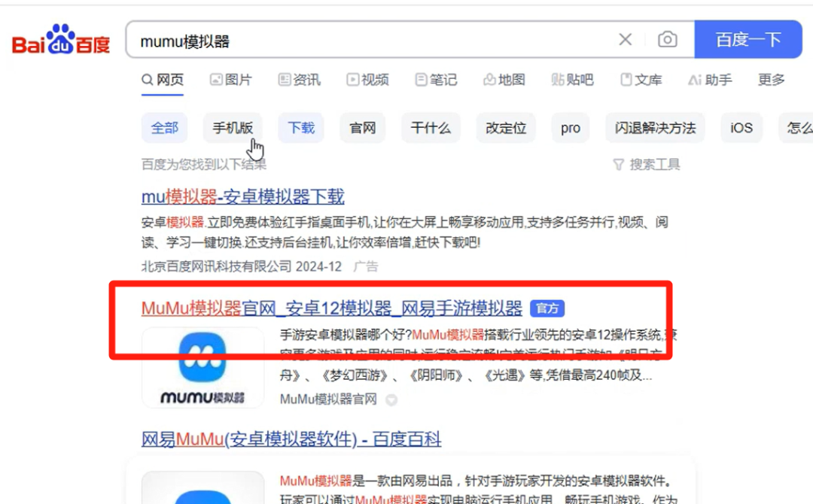Image resolution: width=813 pixels, height=504 pixels.
Task: Open 搜索工具 filter options
Action: click(x=647, y=165)
